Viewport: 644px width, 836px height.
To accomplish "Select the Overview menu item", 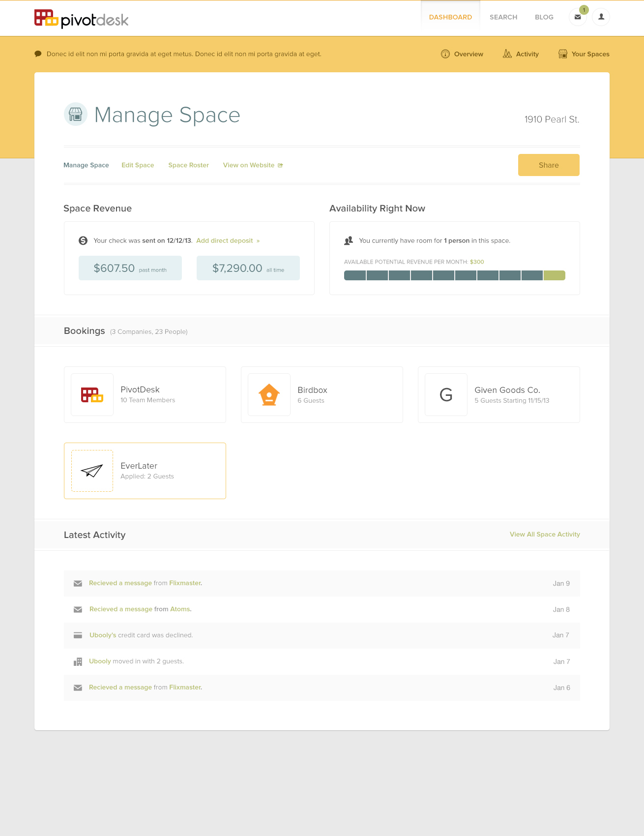I will point(462,54).
